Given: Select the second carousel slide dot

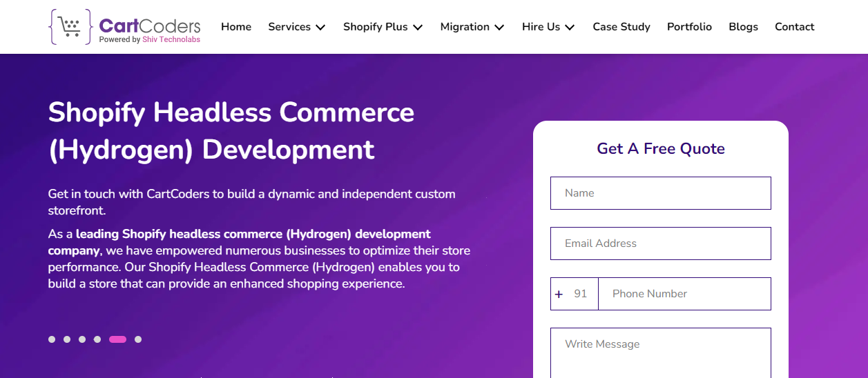Looking at the screenshot, I should (x=67, y=339).
